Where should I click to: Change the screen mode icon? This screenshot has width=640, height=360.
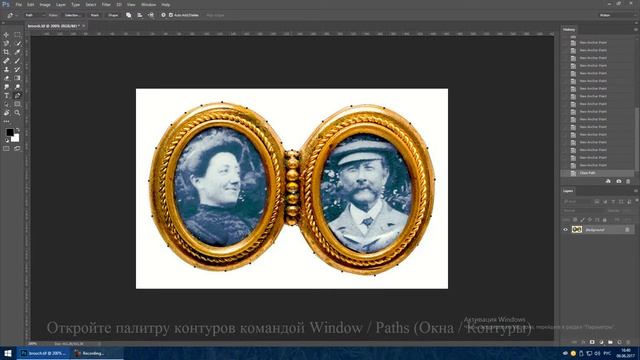click(x=17, y=149)
